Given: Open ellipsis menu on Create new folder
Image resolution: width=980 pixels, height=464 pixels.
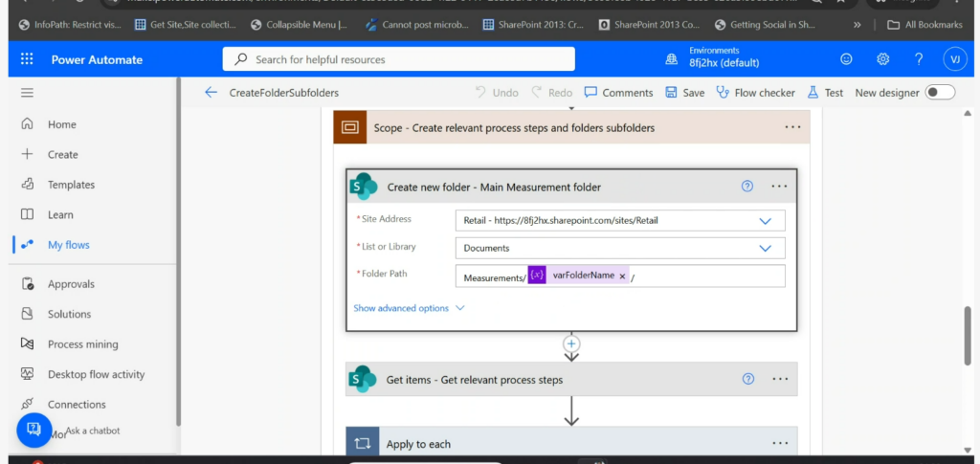Looking at the screenshot, I should point(779,187).
